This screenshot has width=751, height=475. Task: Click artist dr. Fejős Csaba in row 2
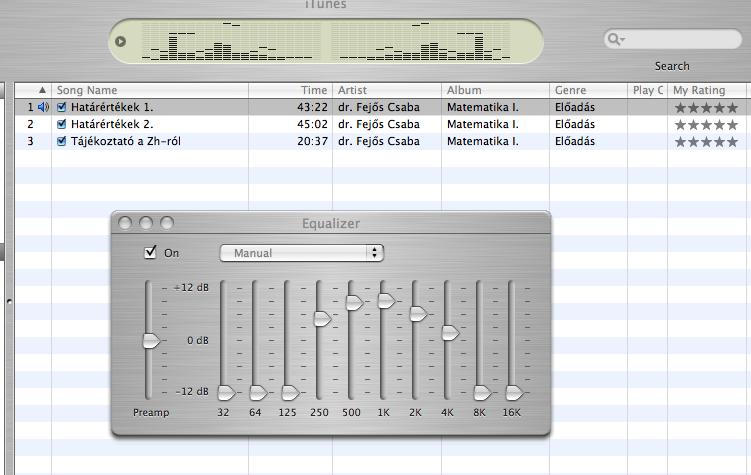coord(379,124)
